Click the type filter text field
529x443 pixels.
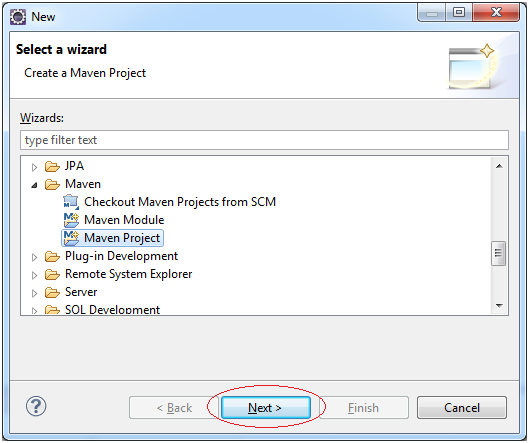point(264,140)
